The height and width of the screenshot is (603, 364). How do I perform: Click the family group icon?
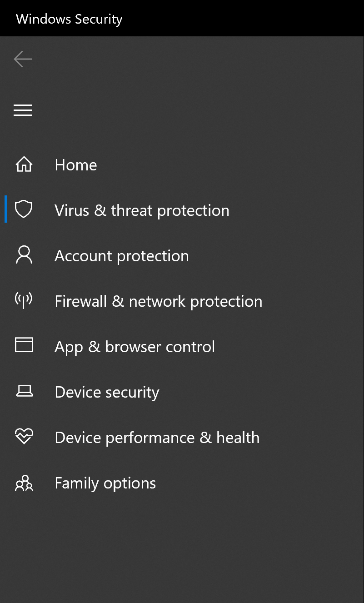pos(24,483)
